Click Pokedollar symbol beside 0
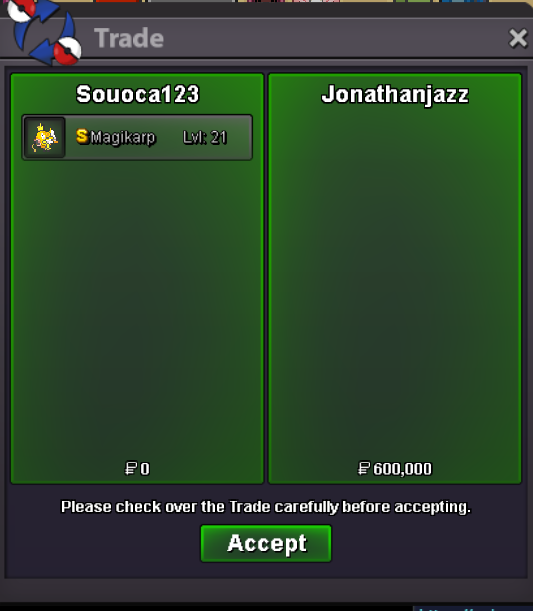 [x=131, y=469]
